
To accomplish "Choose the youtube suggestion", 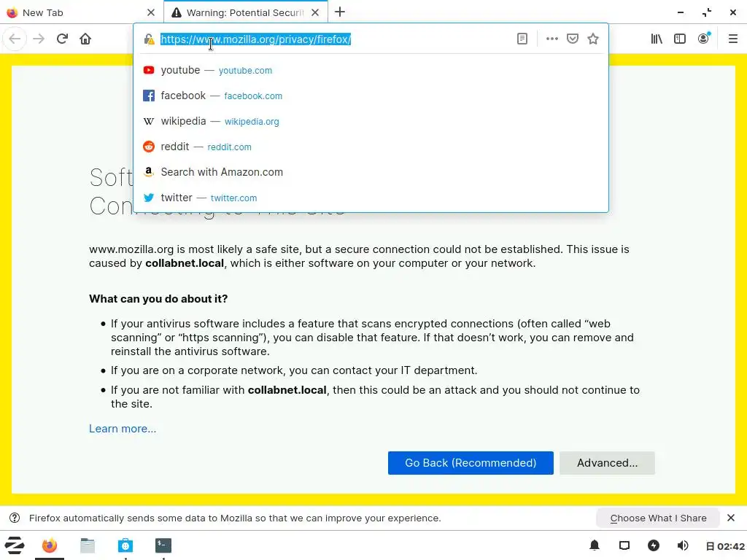I will pos(371,70).
